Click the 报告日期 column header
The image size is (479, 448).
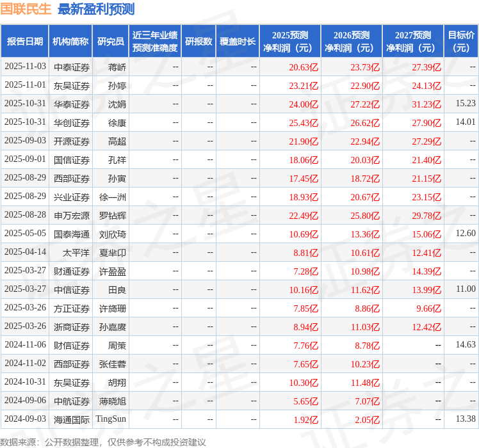click(x=25, y=42)
